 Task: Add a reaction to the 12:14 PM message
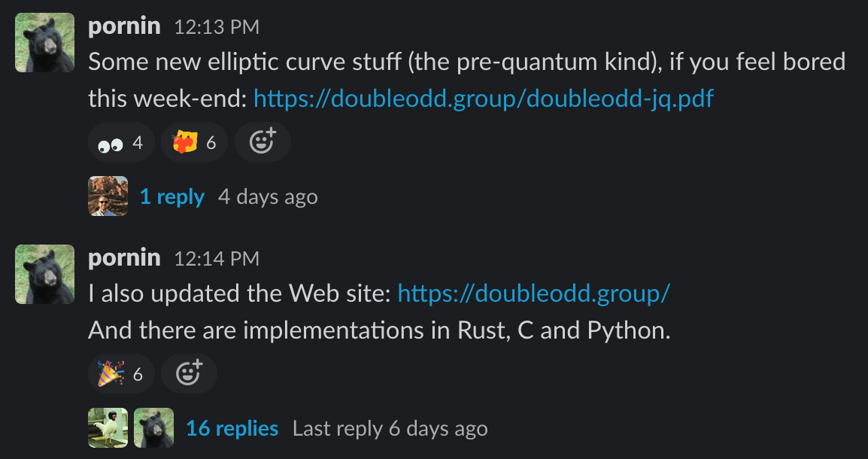[x=189, y=374]
